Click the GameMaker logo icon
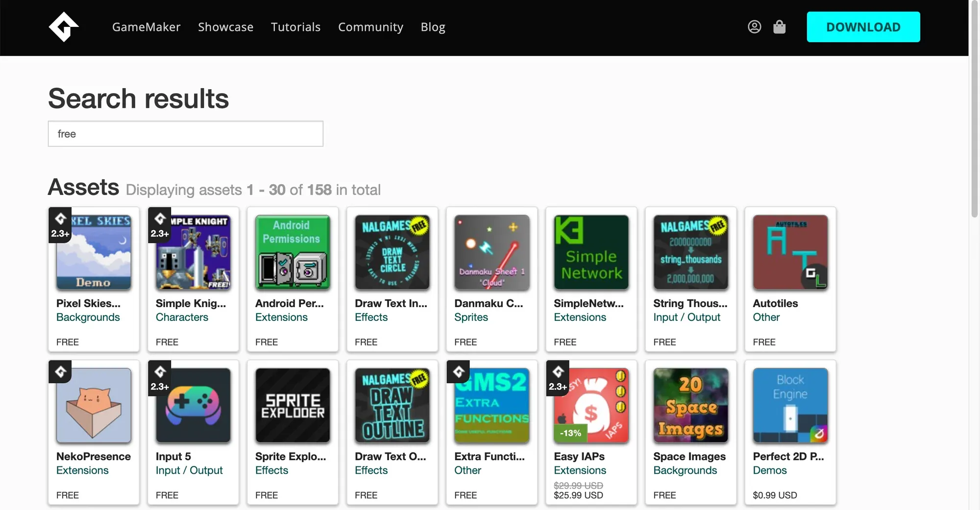Viewport: 980px width, 510px height. 63,27
